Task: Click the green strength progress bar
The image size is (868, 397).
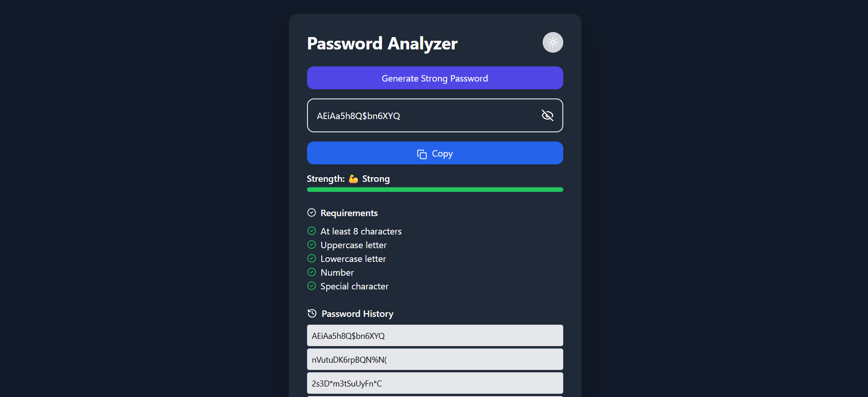Action: (435, 189)
